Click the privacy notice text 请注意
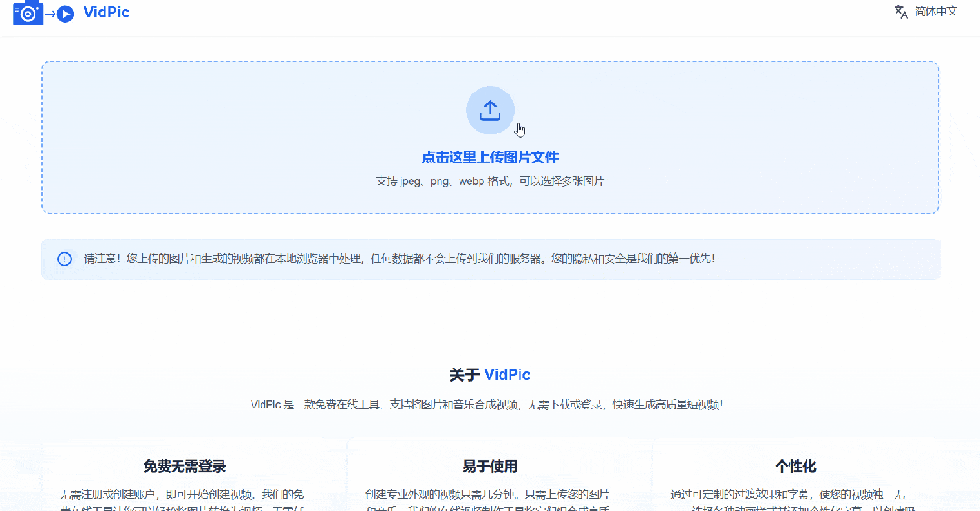 tap(400, 259)
